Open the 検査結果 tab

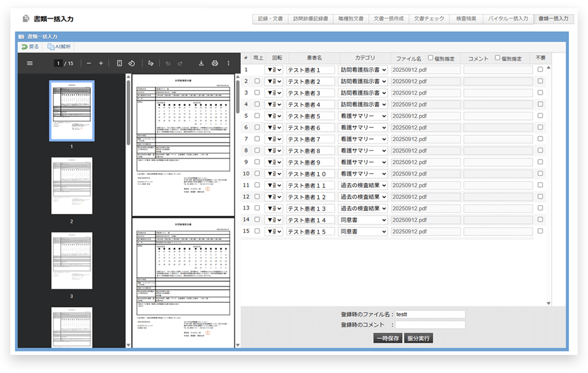click(x=466, y=19)
